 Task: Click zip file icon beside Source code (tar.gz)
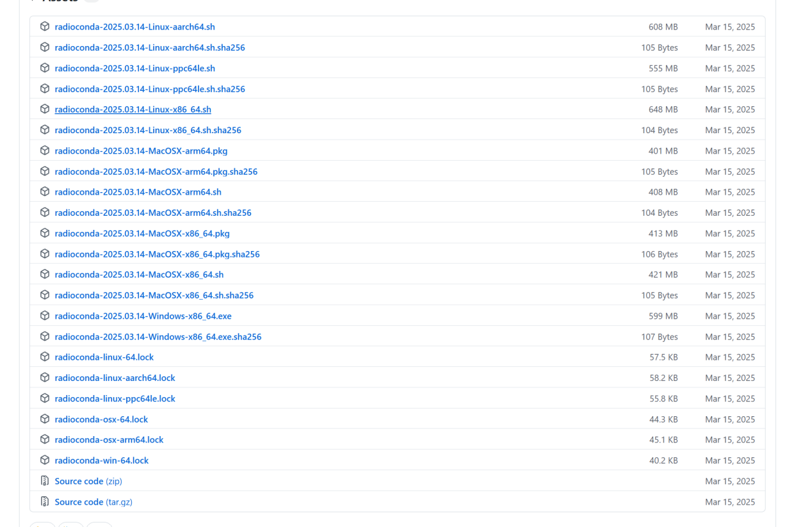(45, 502)
